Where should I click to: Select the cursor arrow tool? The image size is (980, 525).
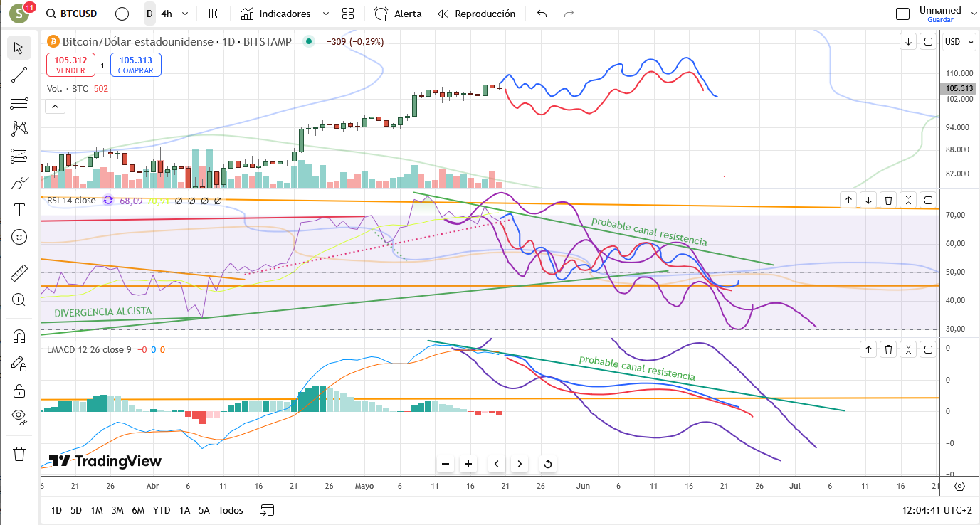coord(19,48)
